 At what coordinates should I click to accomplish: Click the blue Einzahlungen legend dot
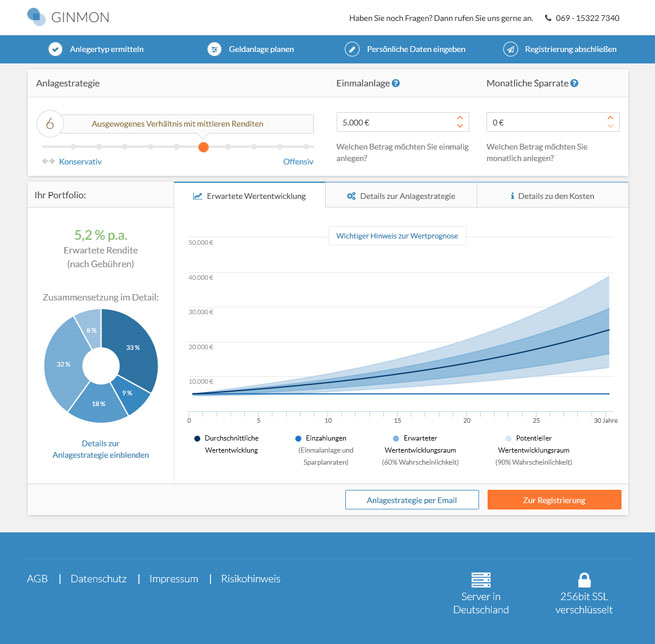click(x=298, y=438)
